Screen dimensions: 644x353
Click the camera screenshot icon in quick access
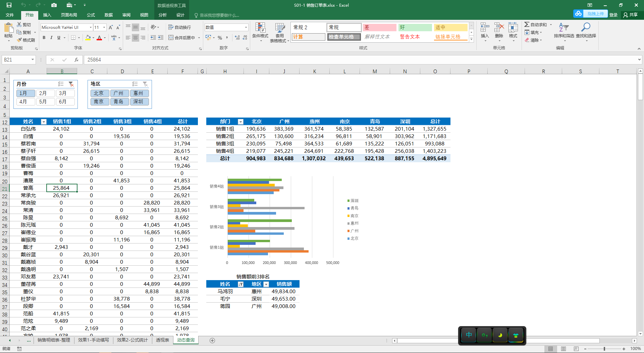54,5
